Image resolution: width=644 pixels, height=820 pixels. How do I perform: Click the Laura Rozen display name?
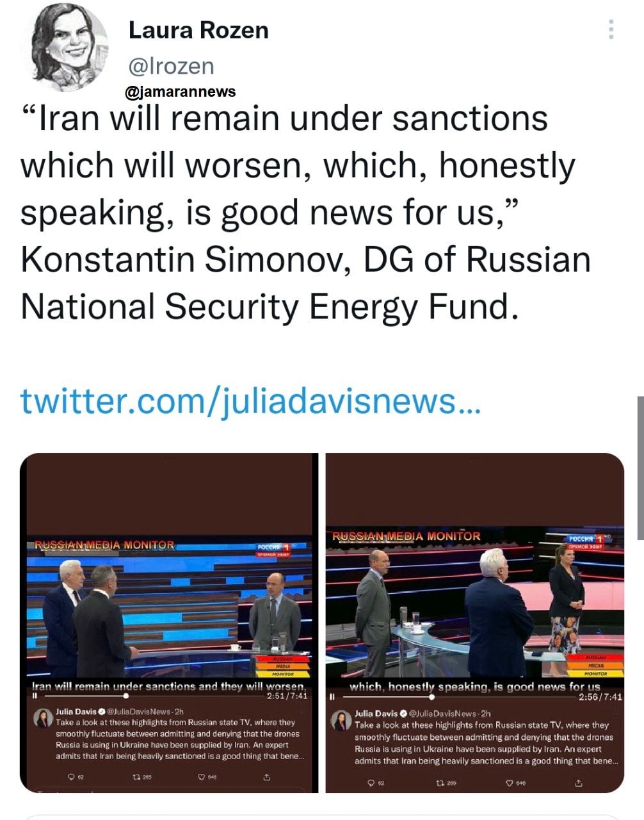click(198, 30)
